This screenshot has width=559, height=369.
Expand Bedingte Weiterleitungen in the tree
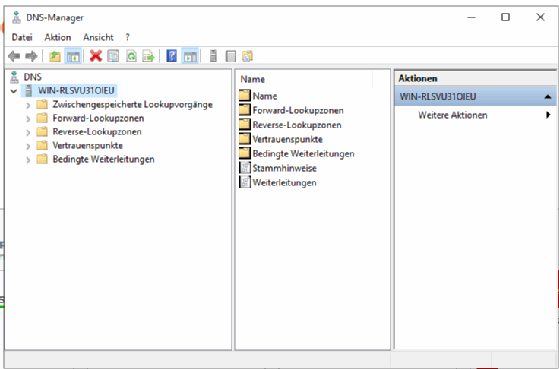(28, 160)
